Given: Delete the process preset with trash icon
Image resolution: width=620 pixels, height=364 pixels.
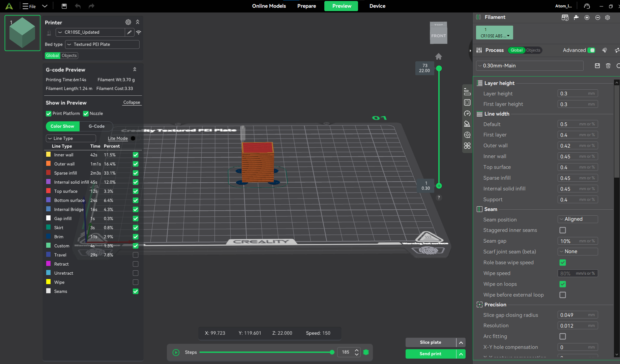Looking at the screenshot, I should tap(608, 66).
